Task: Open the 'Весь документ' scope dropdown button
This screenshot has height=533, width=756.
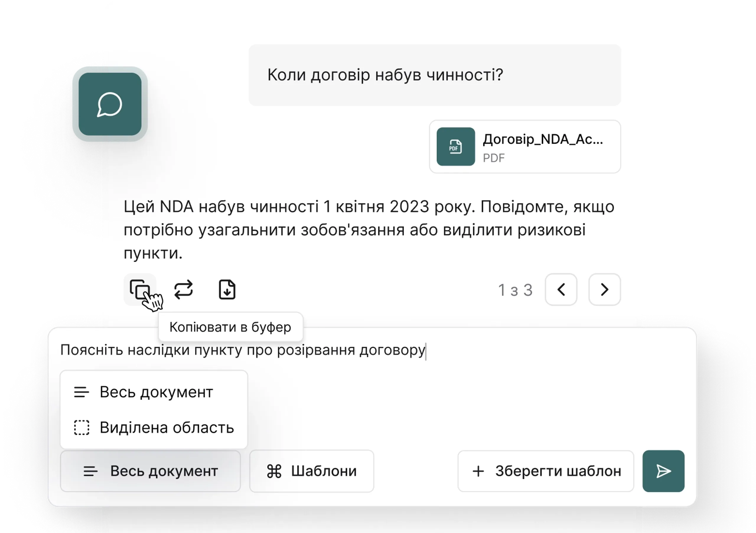Action: 151,471
